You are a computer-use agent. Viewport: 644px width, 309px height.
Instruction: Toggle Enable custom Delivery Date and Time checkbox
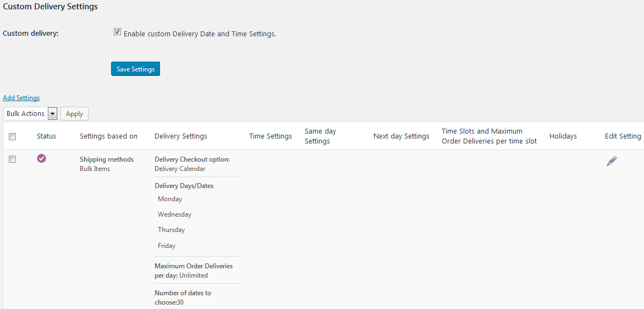pyautogui.click(x=117, y=32)
